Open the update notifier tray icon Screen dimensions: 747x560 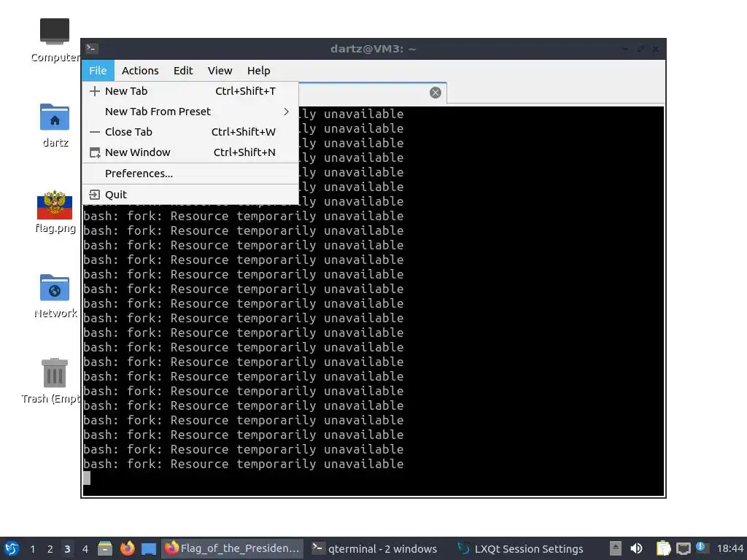[702, 548]
